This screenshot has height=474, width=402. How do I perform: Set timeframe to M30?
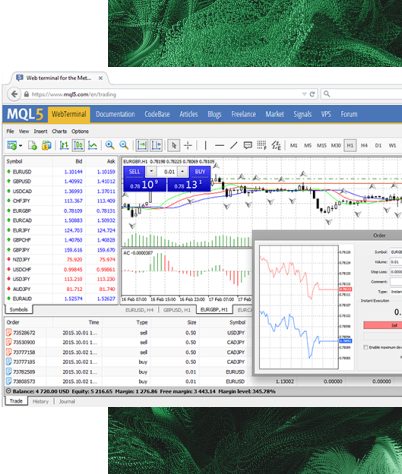coord(336,146)
